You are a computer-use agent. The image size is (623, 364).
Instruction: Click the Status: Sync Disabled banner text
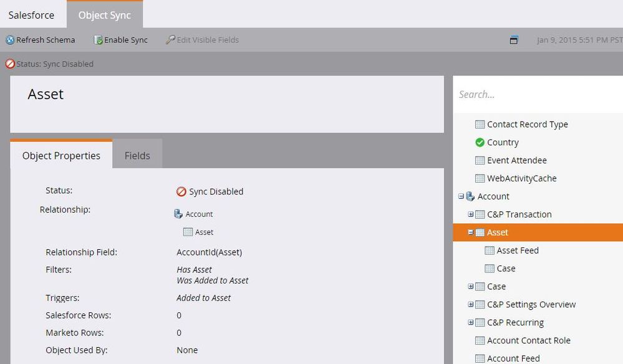coord(55,64)
